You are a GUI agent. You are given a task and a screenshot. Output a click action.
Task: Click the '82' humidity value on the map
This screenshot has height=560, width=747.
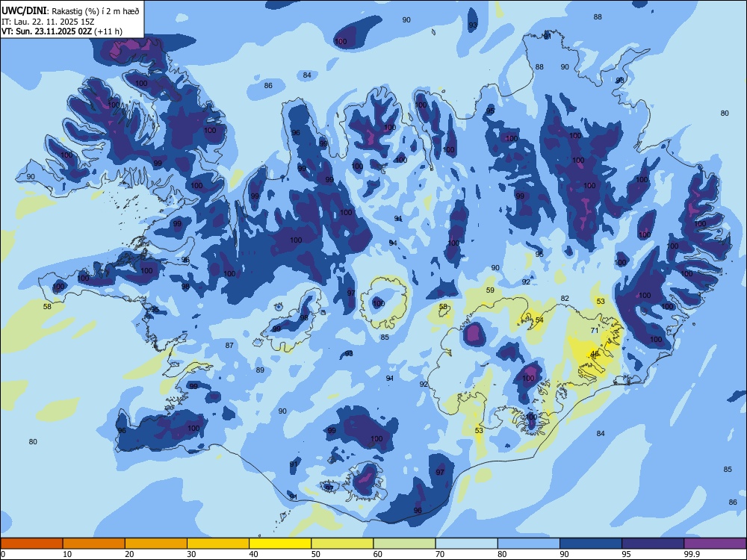[565, 298]
